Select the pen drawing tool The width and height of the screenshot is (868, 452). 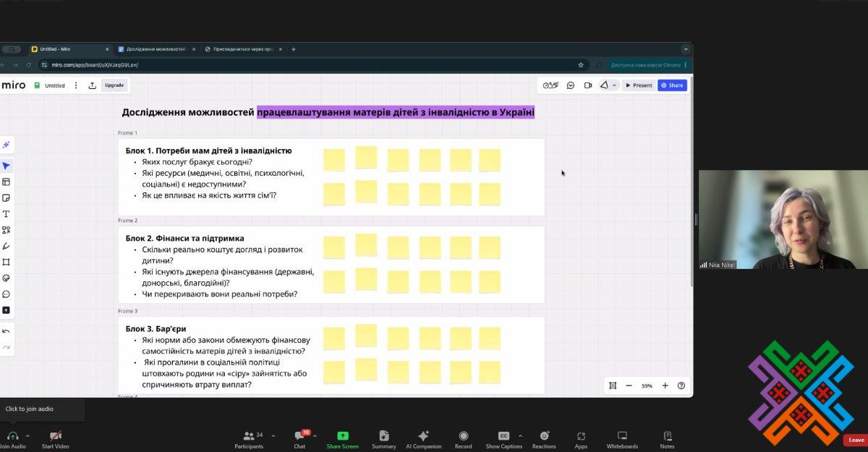pyautogui.click(x=6, y=246)
